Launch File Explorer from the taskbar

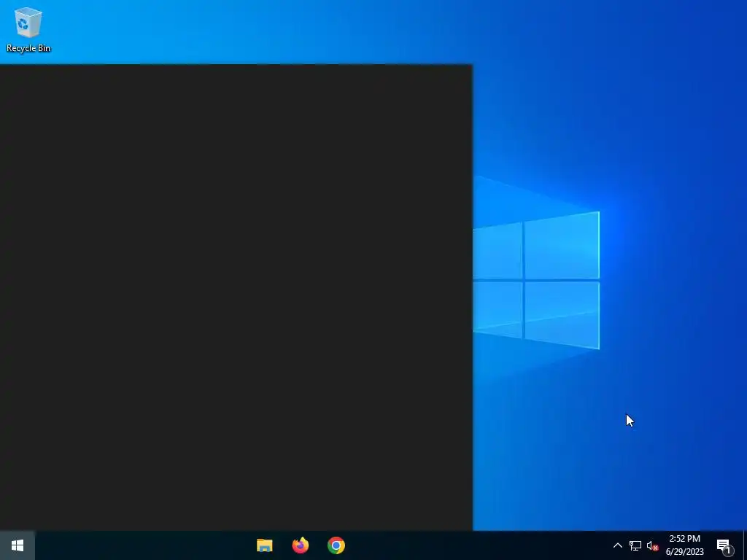pyautogui.click(x=264, y=545)
